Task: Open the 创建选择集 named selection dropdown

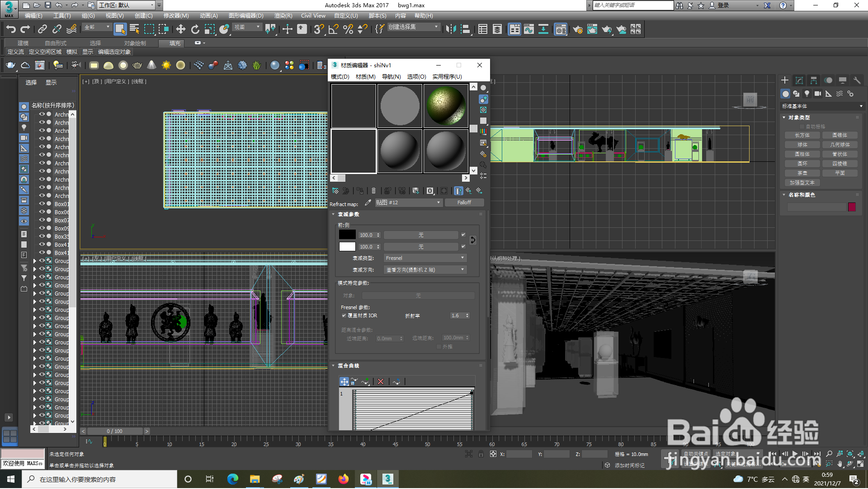Action: pyautogui.click(x=414, y=27)
